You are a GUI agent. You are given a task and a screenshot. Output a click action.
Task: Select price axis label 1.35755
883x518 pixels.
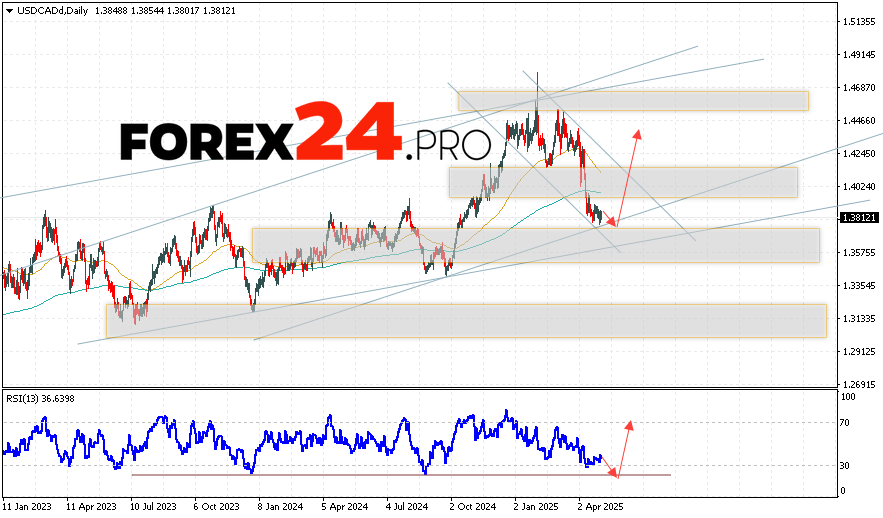pos(859,253)
